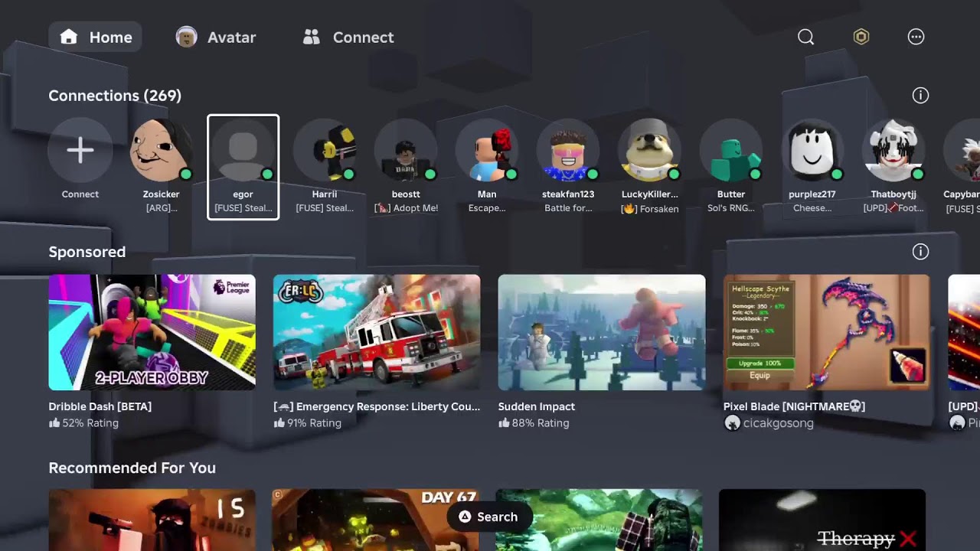Click Butter's Sol's RNG status text
The height and width of the screenshot is (551, 980).
pyautogui.click(x=731, y=208)
